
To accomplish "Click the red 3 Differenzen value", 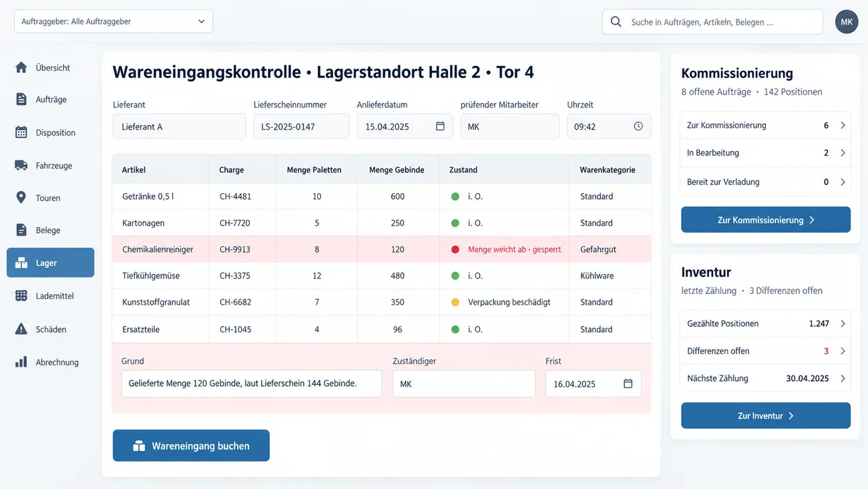I will 826,351.
